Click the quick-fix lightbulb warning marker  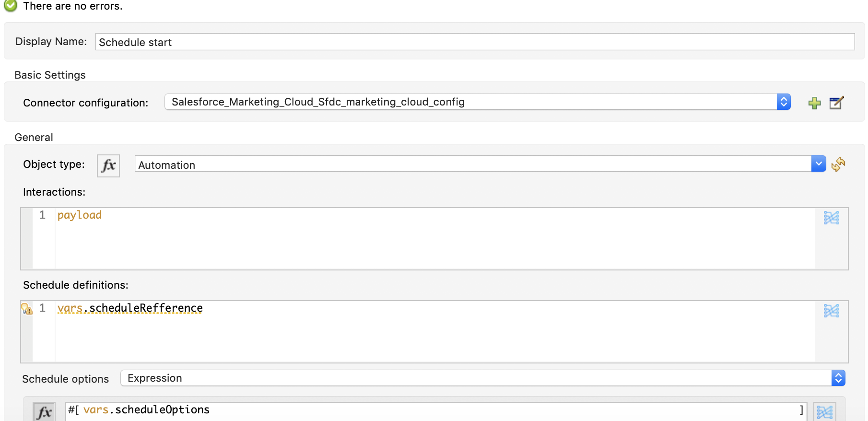tap(26, 309)
